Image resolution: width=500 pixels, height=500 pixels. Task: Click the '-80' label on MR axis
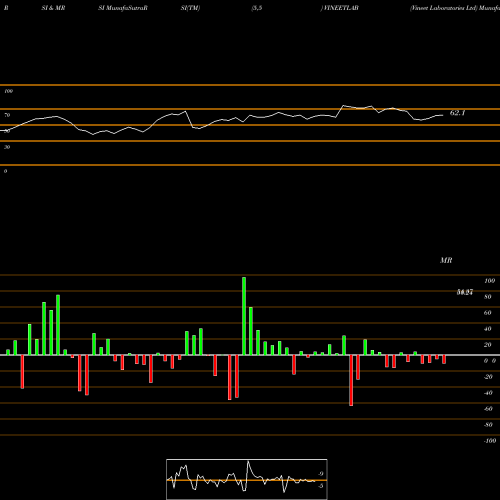tap(488, 425)
